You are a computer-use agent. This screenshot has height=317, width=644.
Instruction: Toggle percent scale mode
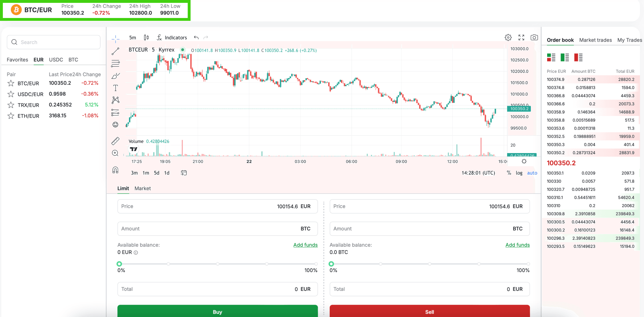[509, 173]
